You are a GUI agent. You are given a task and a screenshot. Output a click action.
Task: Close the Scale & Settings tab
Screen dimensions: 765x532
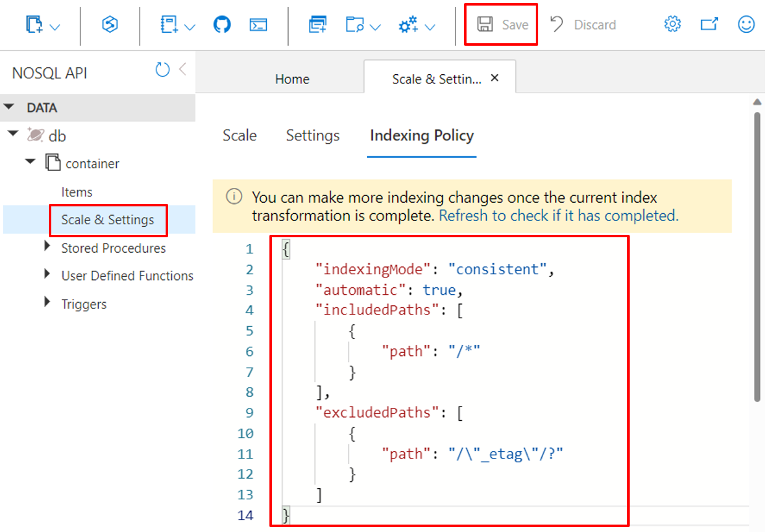click(494, 78)
